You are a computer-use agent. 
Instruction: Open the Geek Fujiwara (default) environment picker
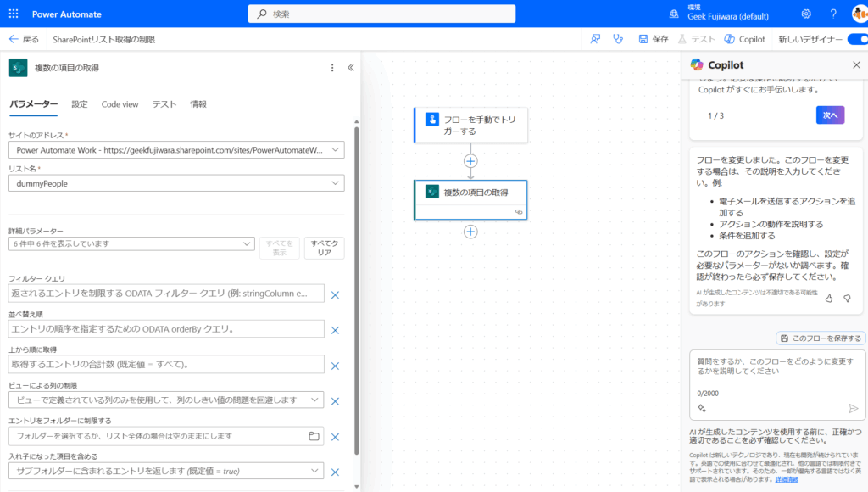pyautogui.click(x=727, y=12)
